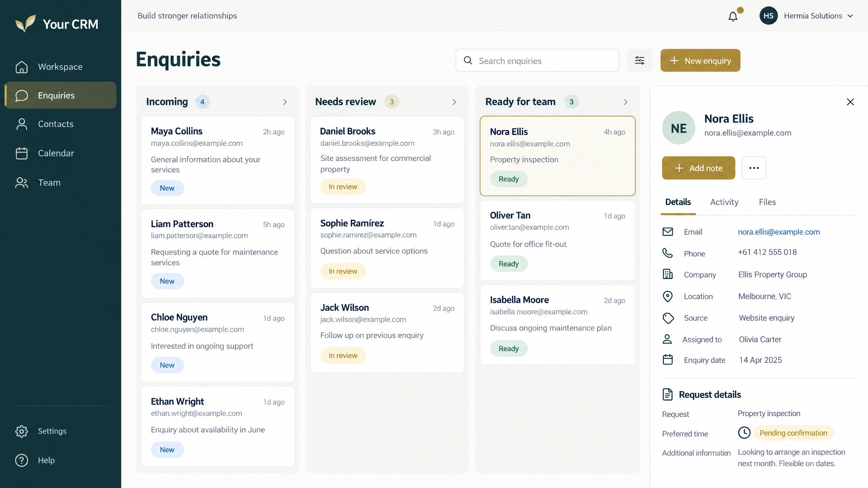Click the phone icon beside Phone
The height and width of the screenshot is (488, 868).
pyautogui.click(x=668, y=253)
